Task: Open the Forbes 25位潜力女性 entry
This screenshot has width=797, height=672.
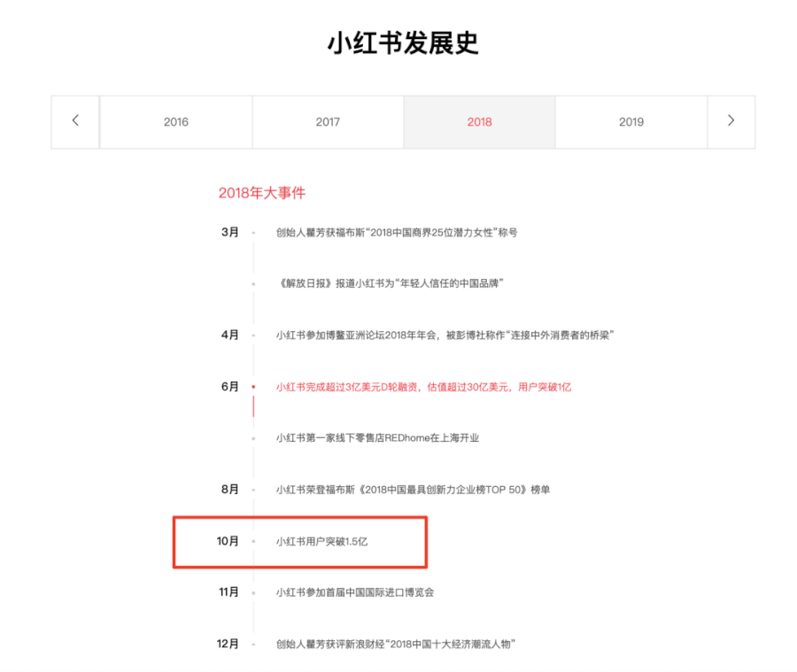Action: (x=396, y=233)
